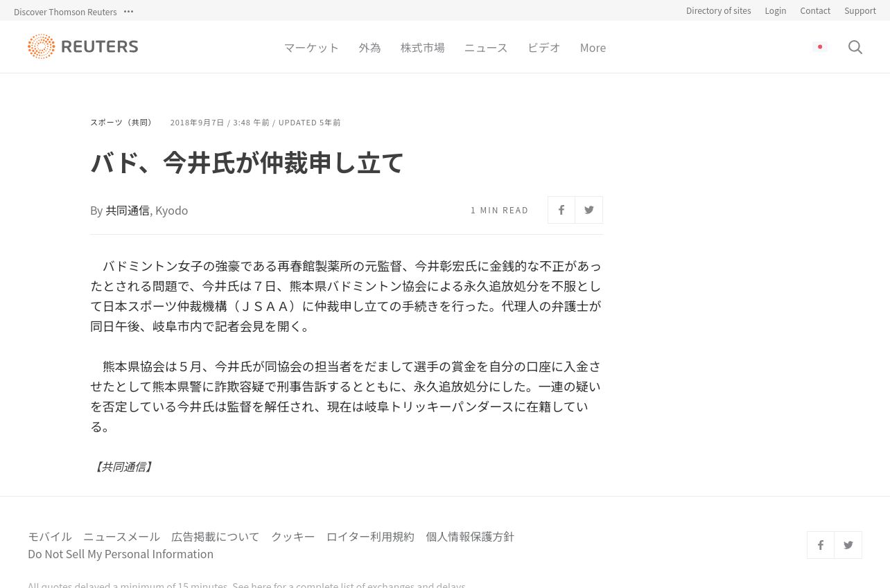The width and height of the screenshot is (890, 588).
Task: Click the 2018年9月7日 timestamp text
Action: [198, 123]
